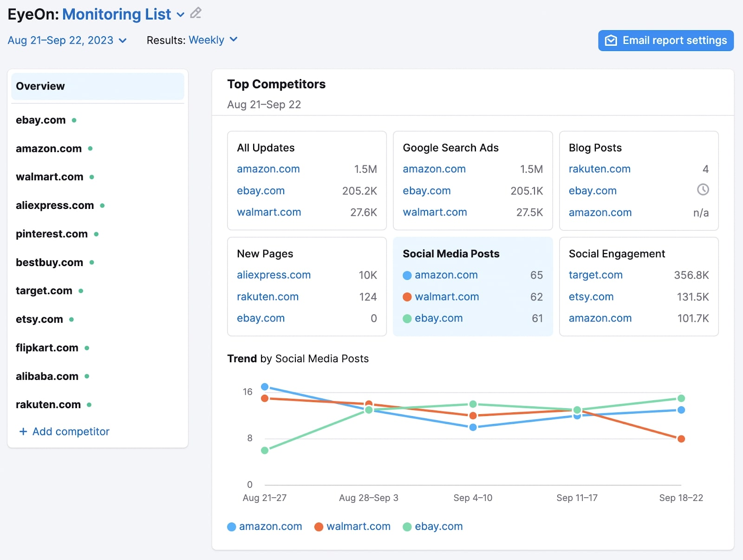Image resolution: width=743 pixels, height=560 pixels.
Task: Click the green status dot next to pinterest.com
Action: coord(96,234)
